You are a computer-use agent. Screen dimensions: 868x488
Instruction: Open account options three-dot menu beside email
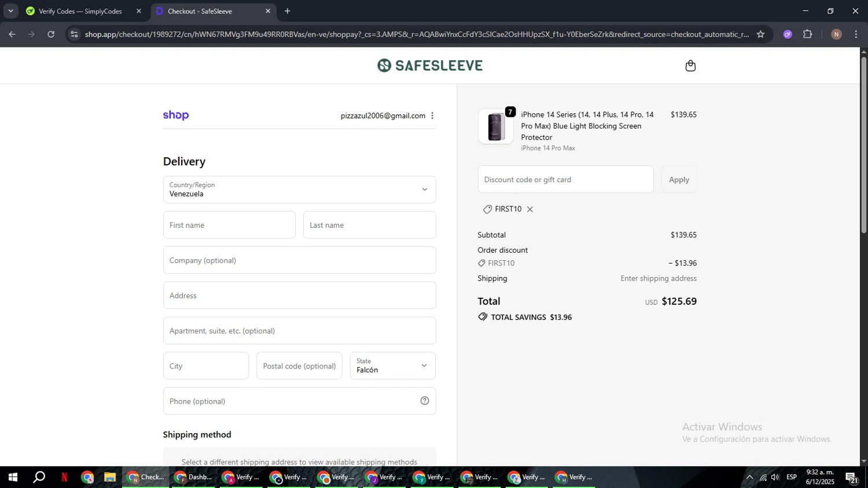coord(432,116)
